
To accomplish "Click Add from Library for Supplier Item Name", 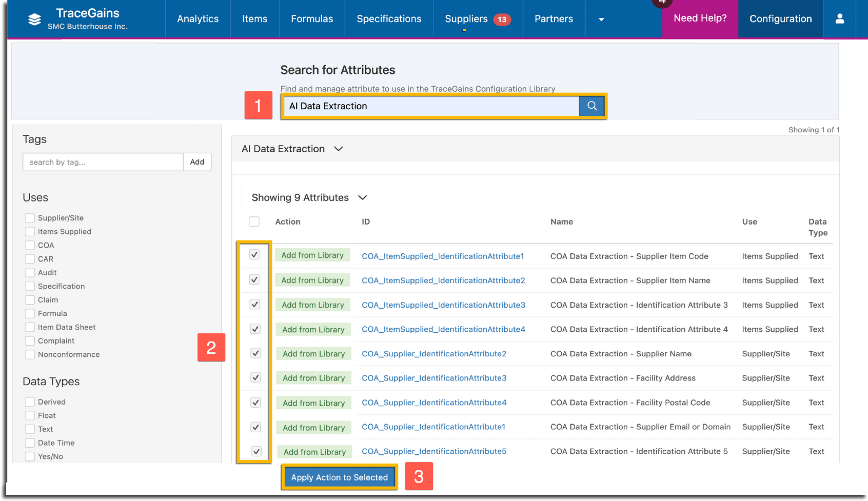I will [312, 280].
